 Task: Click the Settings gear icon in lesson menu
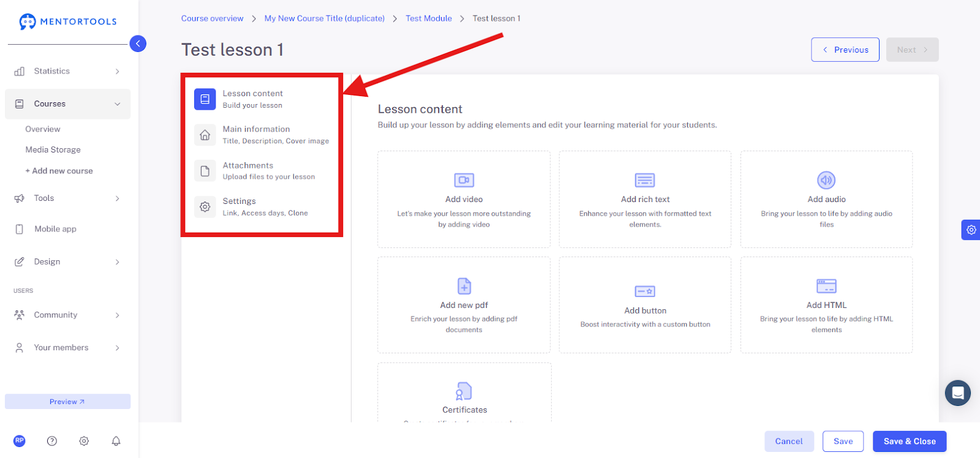(x=205, y=207)
